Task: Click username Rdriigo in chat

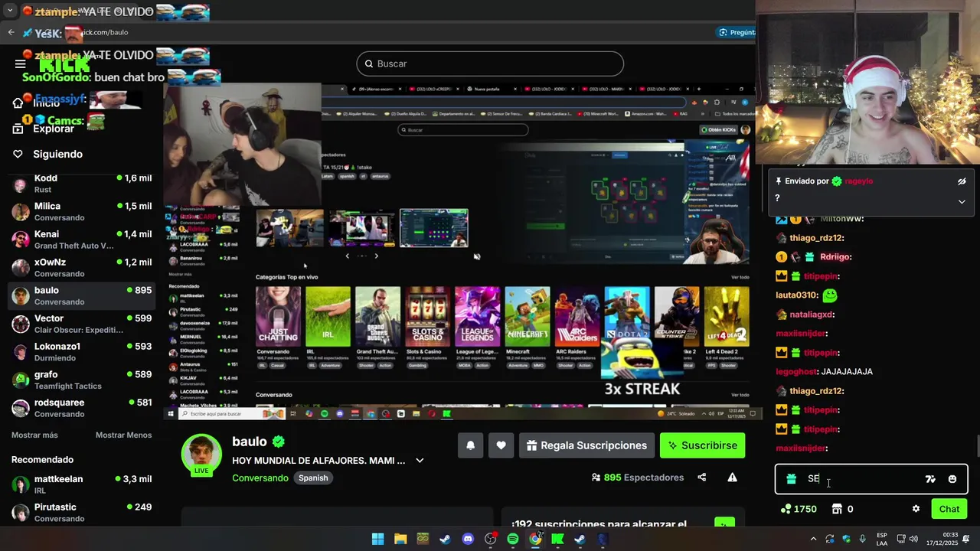Action: 835,257
